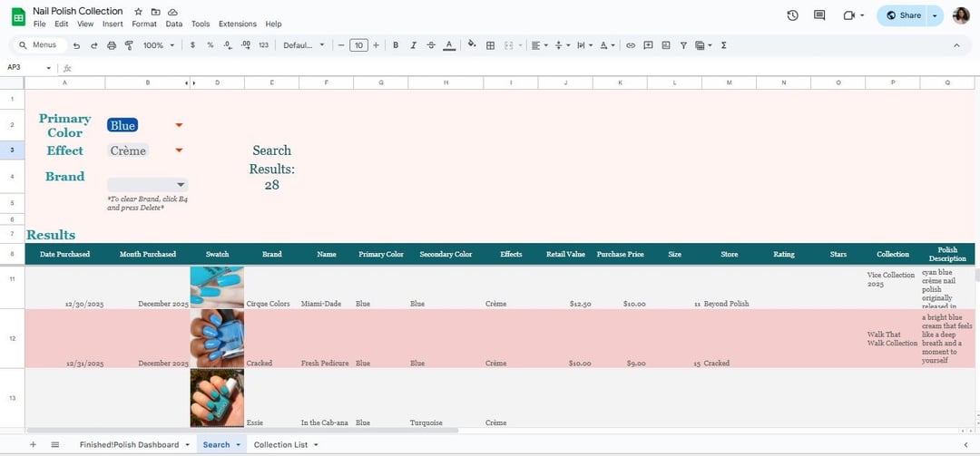Screen dimensions: 980x456
Task: Select the paint format tool
Action: [129, 45]
